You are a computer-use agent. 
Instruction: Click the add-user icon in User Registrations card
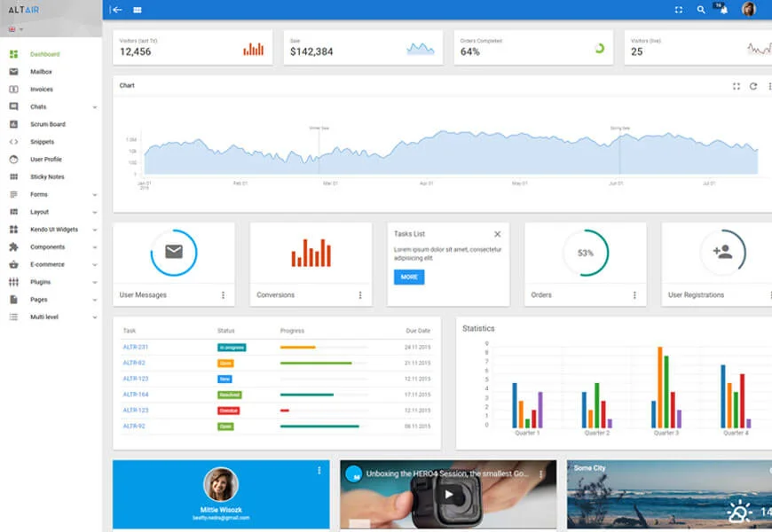pyautogui.click(x=722, y=252)
